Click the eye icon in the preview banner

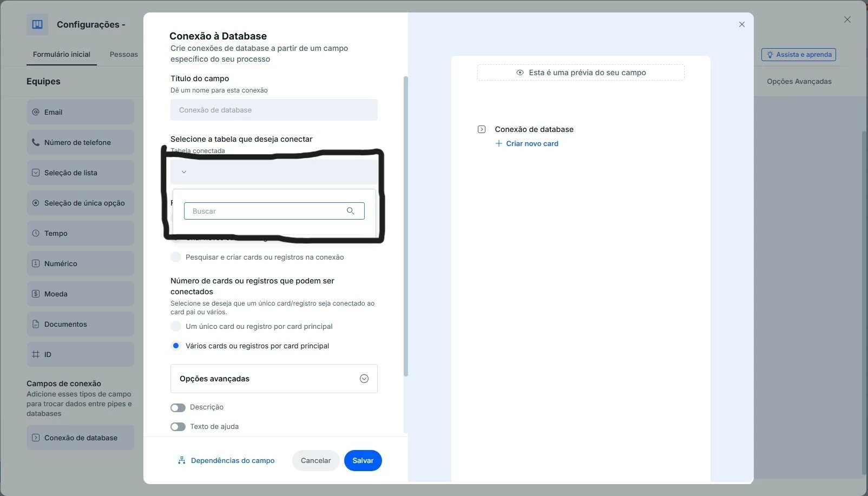(x=520, y=72)
